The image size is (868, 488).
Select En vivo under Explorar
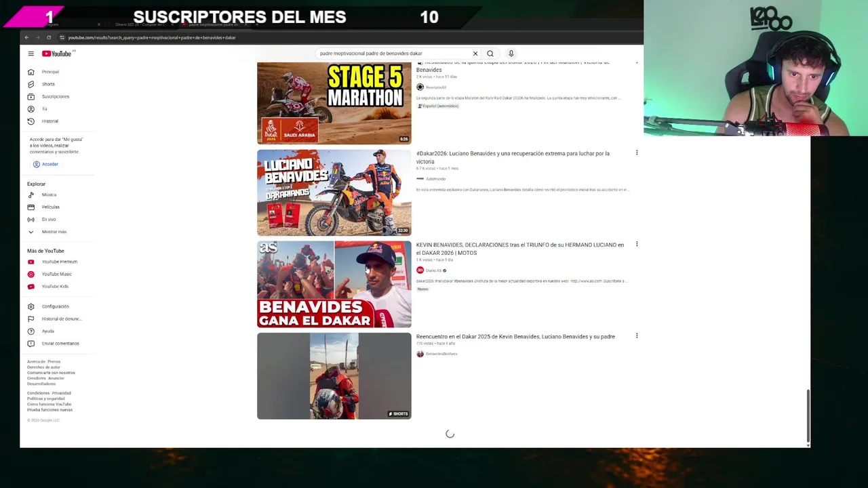click(49, 220)
